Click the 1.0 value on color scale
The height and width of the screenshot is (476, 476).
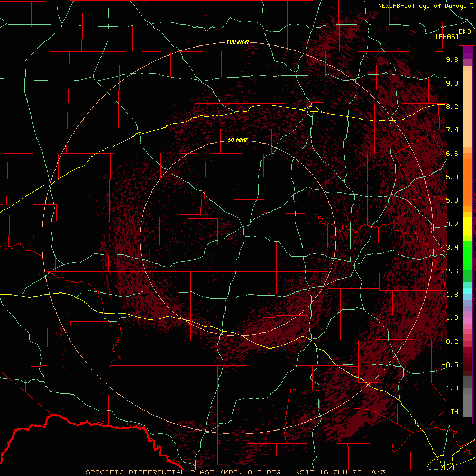(452, 318)
